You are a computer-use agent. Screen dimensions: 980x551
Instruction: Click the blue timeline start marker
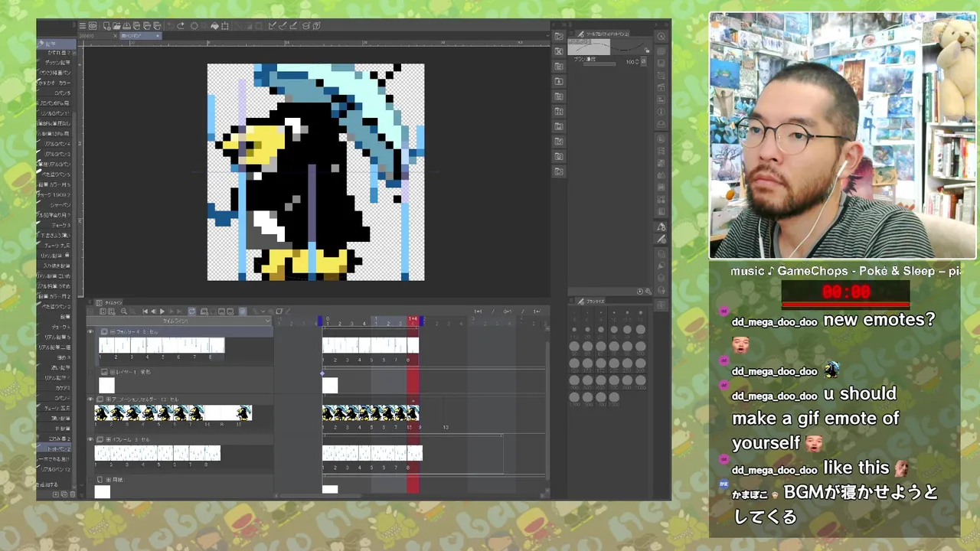pyautogui.click(x=320, y=320)
